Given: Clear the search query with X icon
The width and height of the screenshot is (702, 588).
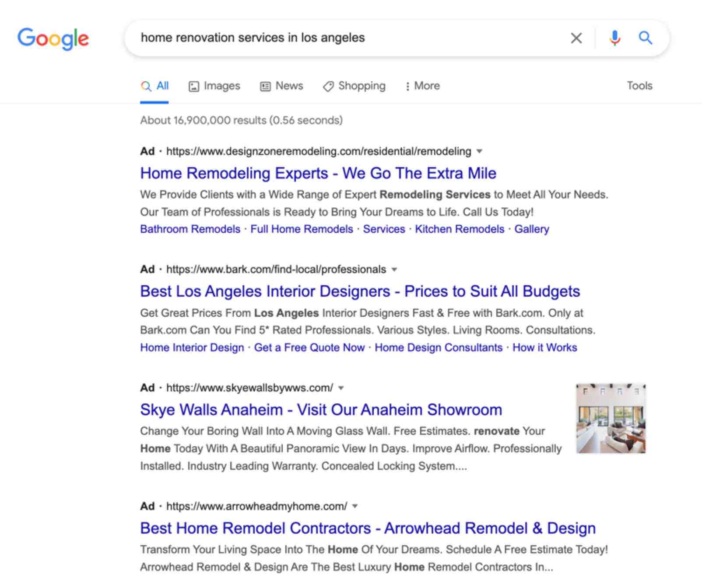Looking at the screenshot, I should [x=576, y=38].
